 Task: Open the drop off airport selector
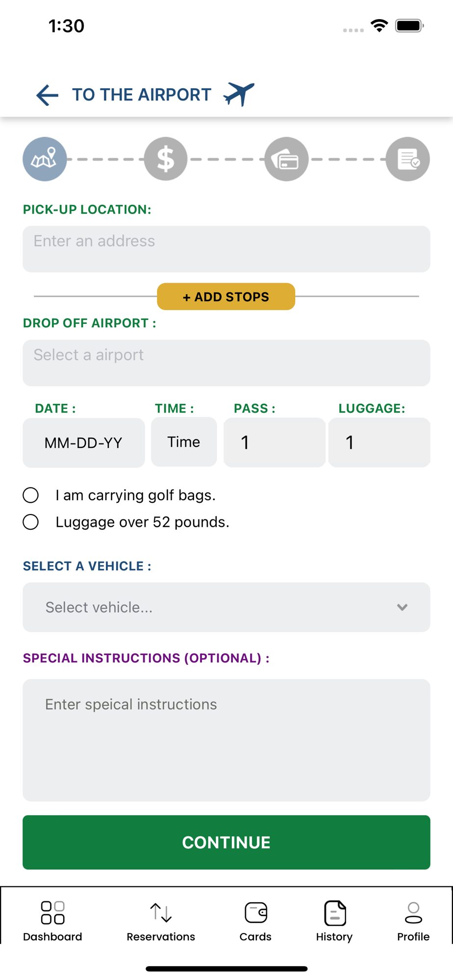pos(226,363)
